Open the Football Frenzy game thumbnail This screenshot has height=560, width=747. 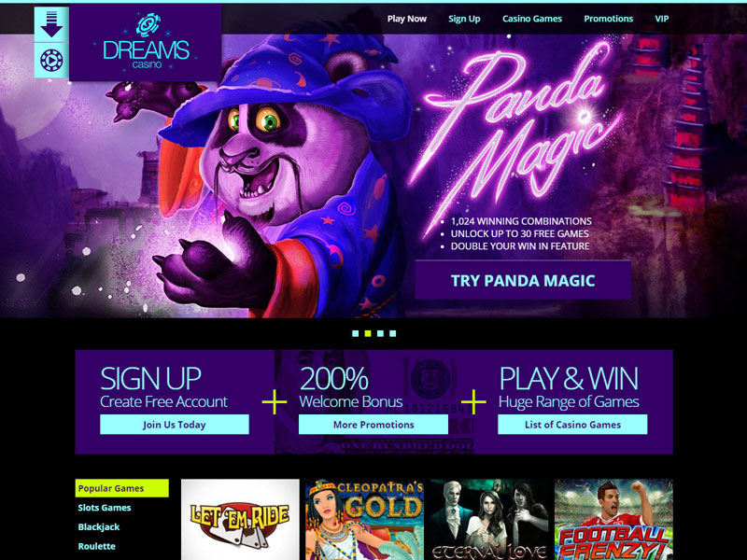click(613, 520)
